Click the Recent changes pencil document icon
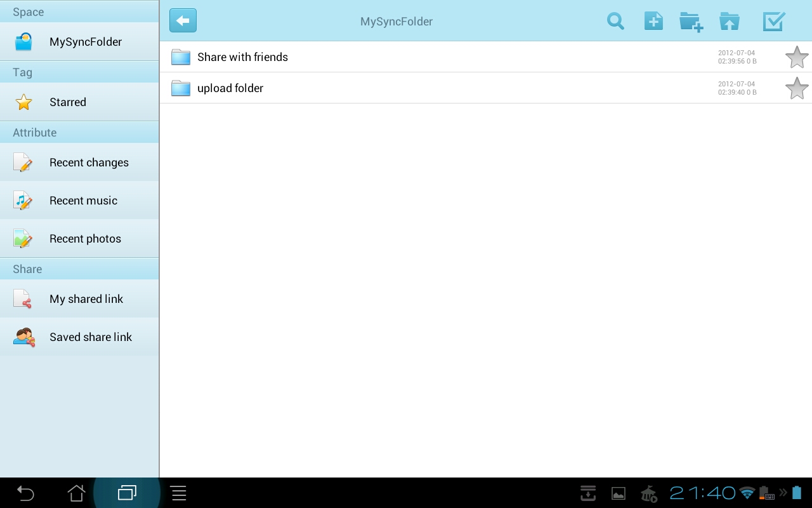This screenshot has height=508, width=812. click(23, 163)
